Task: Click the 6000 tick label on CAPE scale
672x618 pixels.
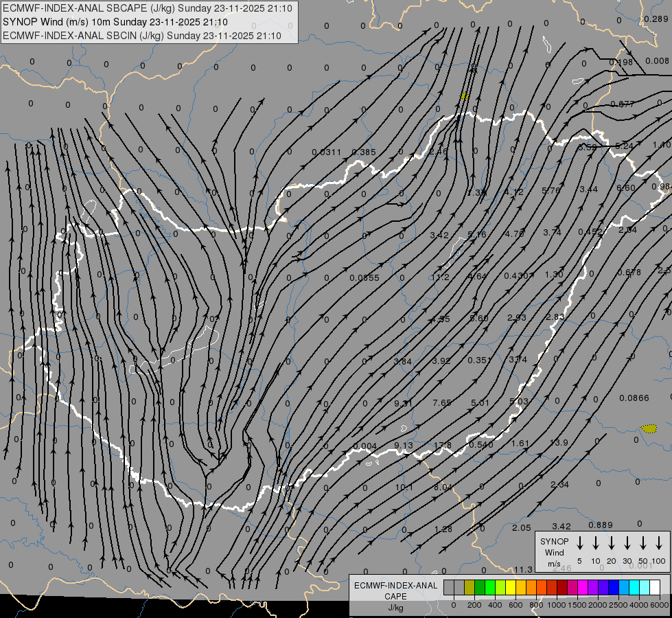Action: (x=659, y=605)
